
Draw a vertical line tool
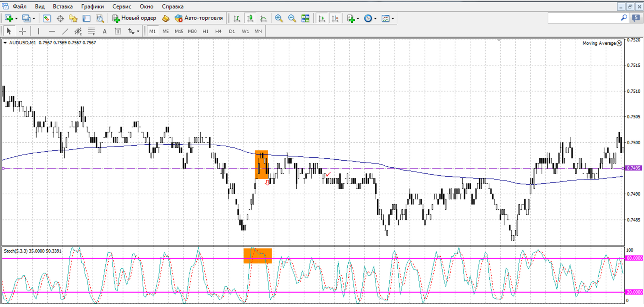click(39, 31)
